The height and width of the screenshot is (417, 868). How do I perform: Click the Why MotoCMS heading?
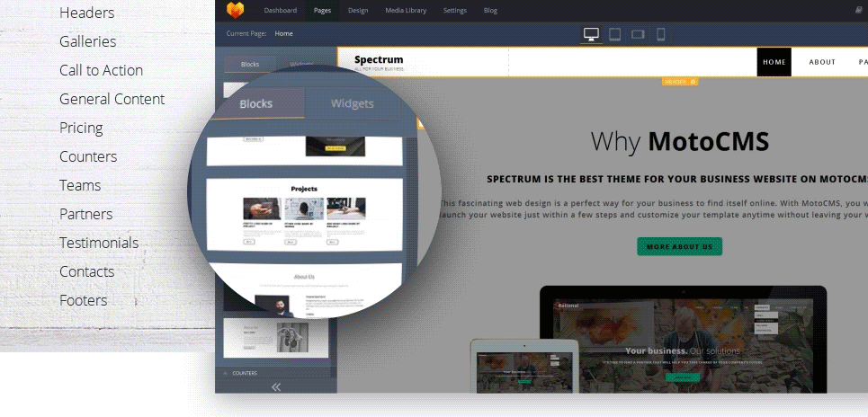pyautogui.click(x=680, y=142)
